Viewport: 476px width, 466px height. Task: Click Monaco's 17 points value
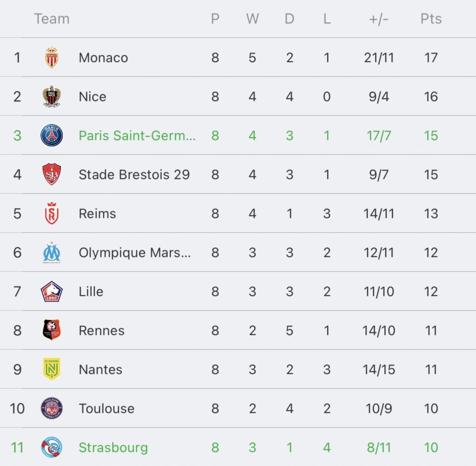431,58
